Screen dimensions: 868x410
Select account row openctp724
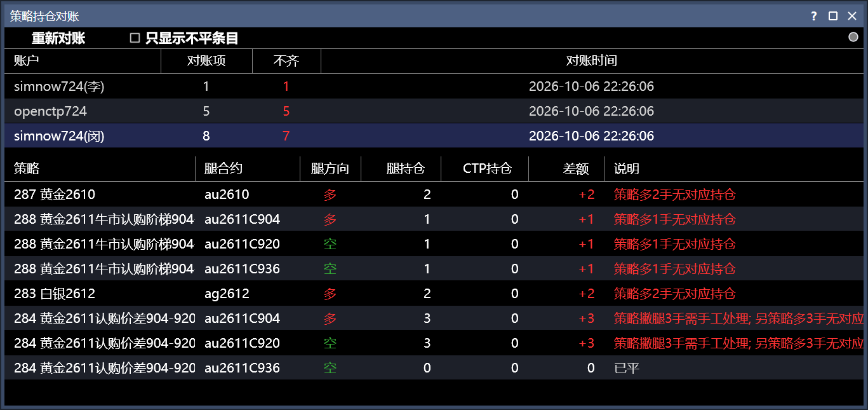[x=434, y=111]
